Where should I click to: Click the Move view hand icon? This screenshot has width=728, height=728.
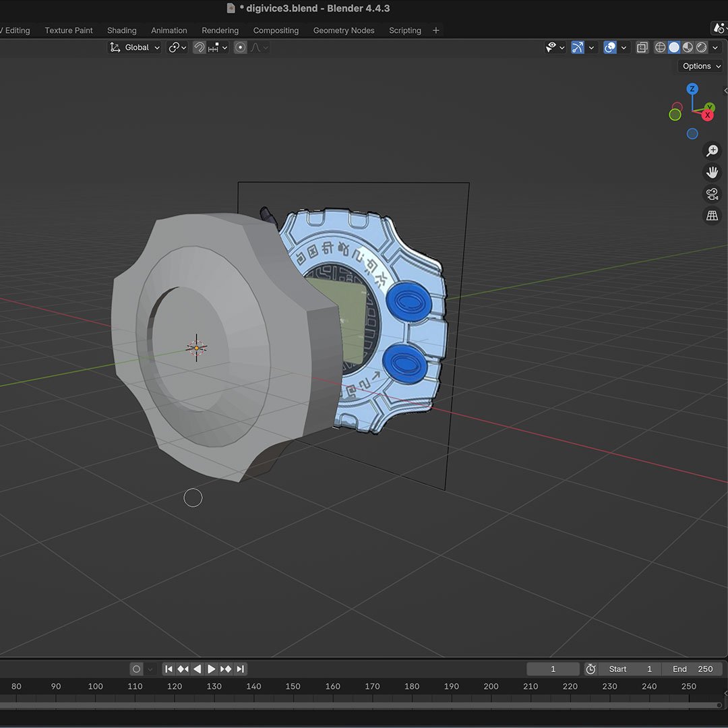712,173
